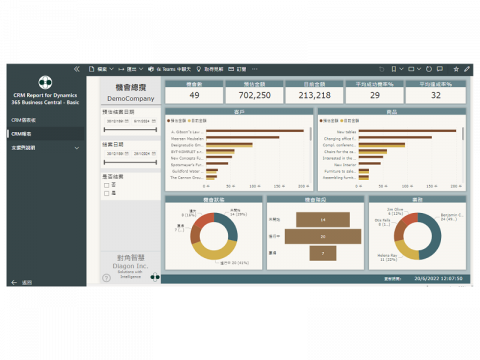The width and height of the screenshot is (480, 360).
Task: Expand the third navigation section chevron
Action: pyautogui.click(x=77, y=148)
